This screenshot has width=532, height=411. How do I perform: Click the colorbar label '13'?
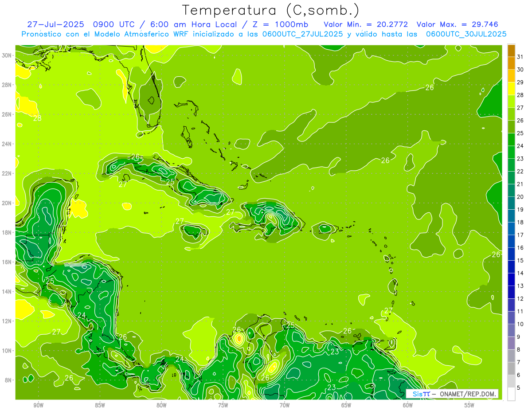520,286
